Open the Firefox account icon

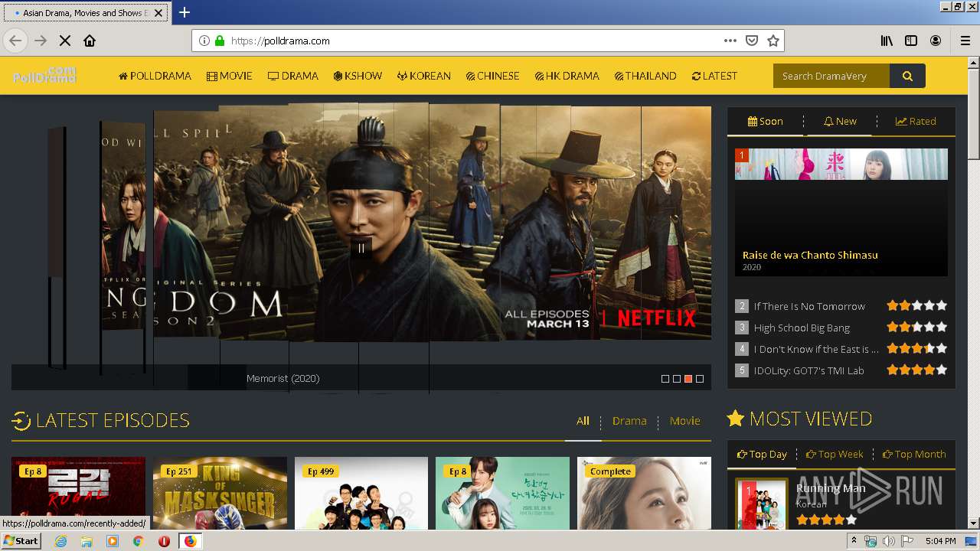[x=936, y=41]
